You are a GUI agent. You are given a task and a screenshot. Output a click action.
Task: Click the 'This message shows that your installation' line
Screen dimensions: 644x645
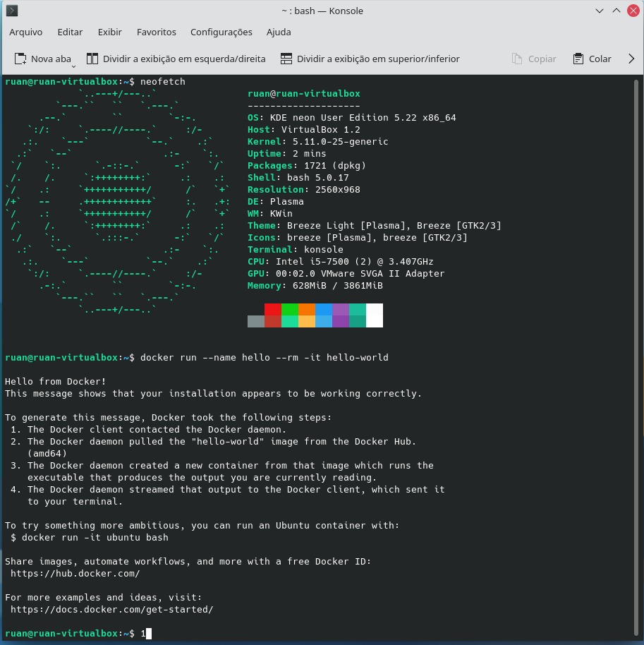[x=214, y=393]
